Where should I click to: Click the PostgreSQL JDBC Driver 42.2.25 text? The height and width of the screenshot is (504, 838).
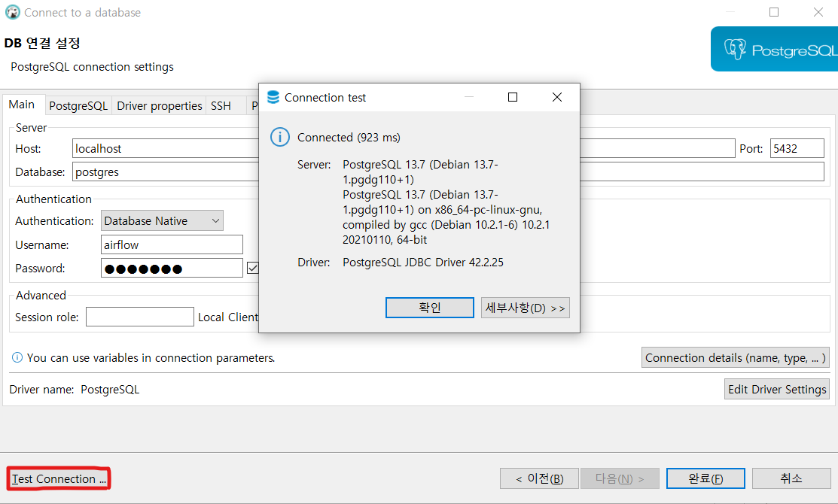(422, 262)
